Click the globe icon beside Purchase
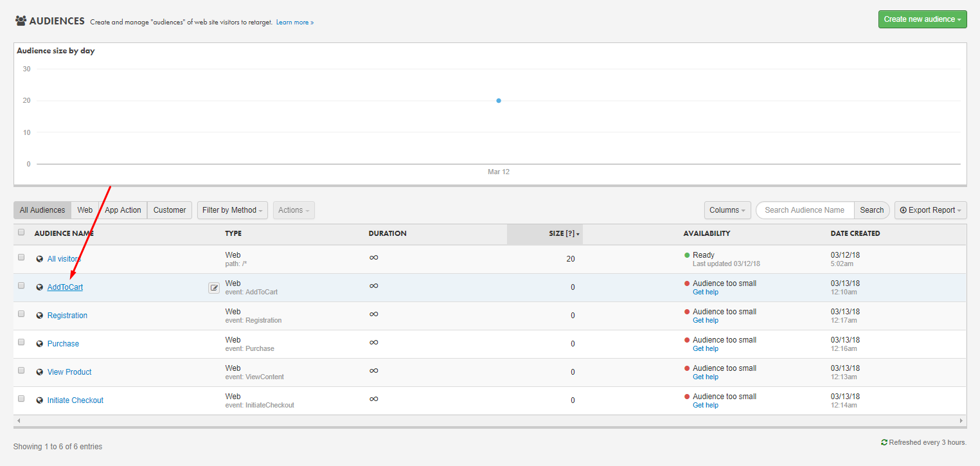The width and height of the screenshot is (980, 466). [40, 344]
